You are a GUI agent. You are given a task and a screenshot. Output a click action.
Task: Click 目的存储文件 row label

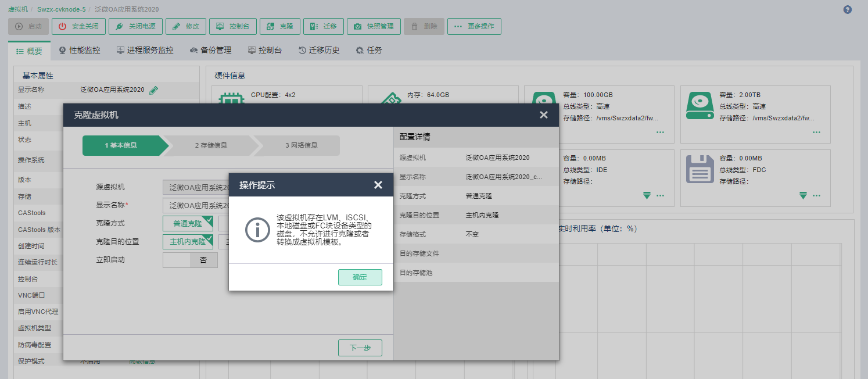[x=419, y=253]
